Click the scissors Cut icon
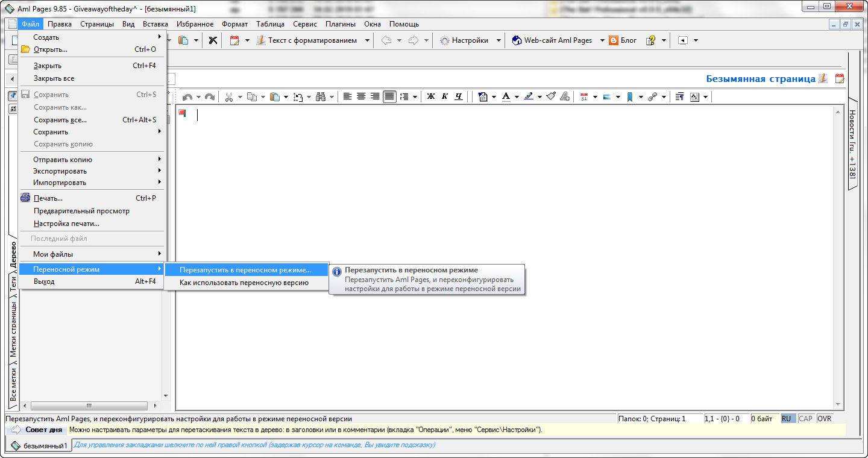This screenshot has height=458, width=868. (229, 96)
